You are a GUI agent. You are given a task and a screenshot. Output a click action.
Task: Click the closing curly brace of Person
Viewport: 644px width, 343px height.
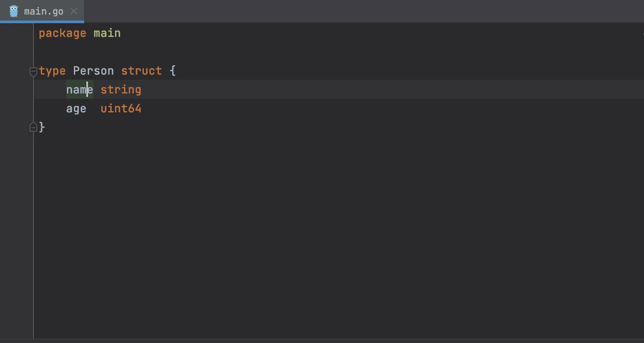click(42, 128)
